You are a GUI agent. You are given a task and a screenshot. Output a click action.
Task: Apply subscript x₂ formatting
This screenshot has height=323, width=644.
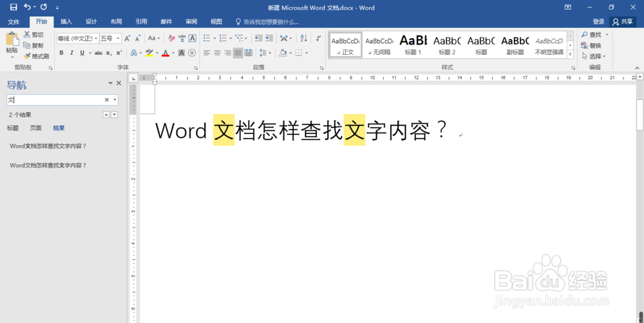click(x=109, y=53)
